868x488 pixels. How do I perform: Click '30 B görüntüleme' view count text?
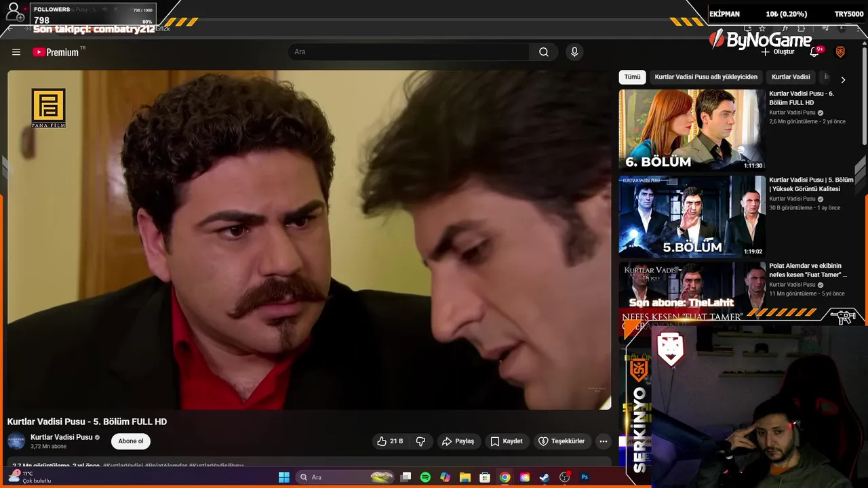point(790,208)
